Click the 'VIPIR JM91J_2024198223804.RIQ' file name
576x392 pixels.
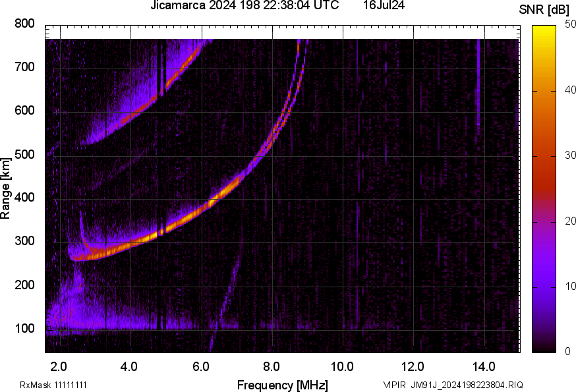[453, 385]
